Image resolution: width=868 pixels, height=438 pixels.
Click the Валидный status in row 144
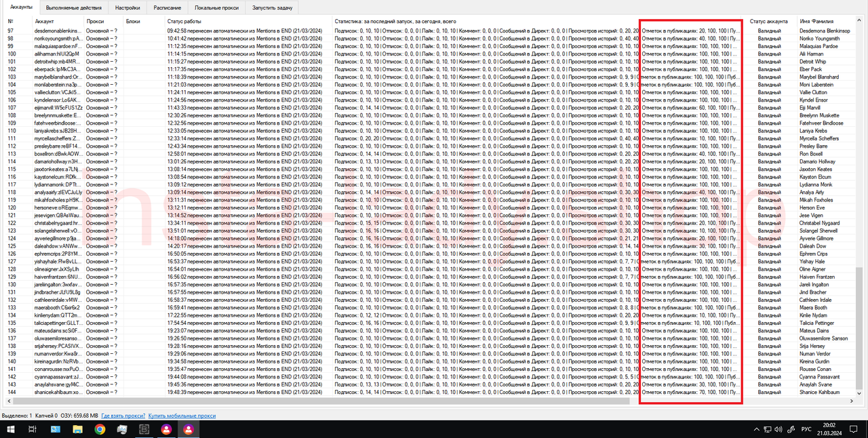click(769, 391)
